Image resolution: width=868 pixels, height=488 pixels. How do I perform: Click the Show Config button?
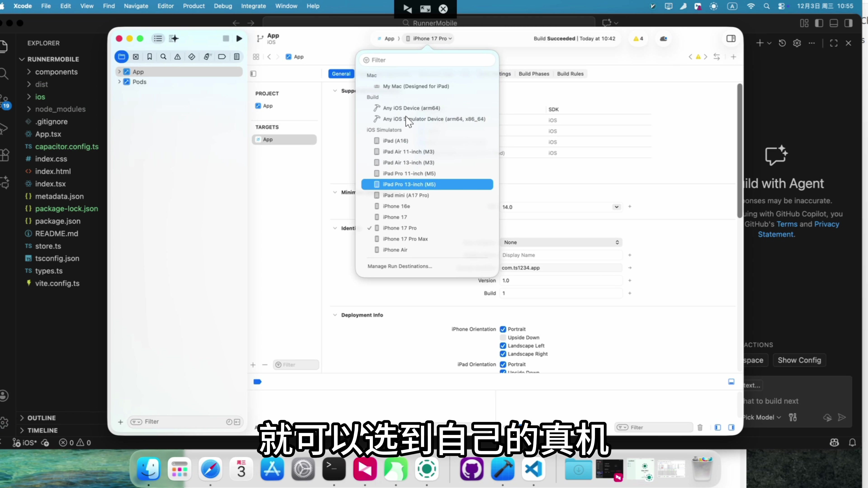click(x=799, y=360)
